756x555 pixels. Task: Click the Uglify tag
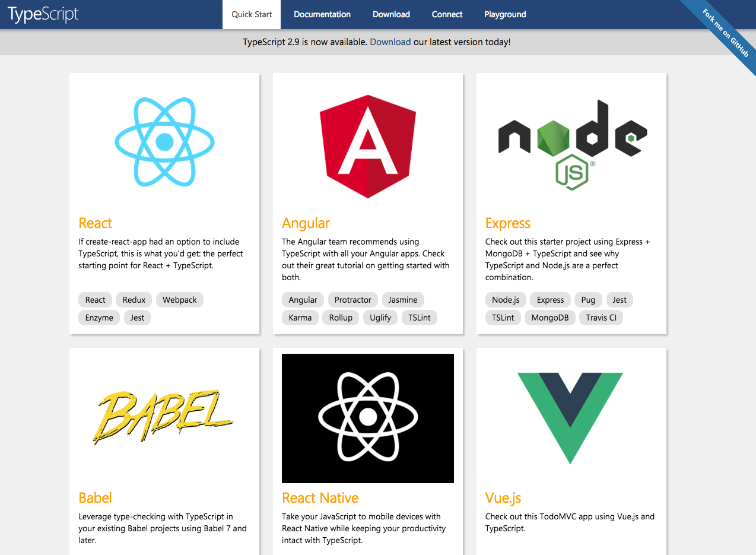380,318
